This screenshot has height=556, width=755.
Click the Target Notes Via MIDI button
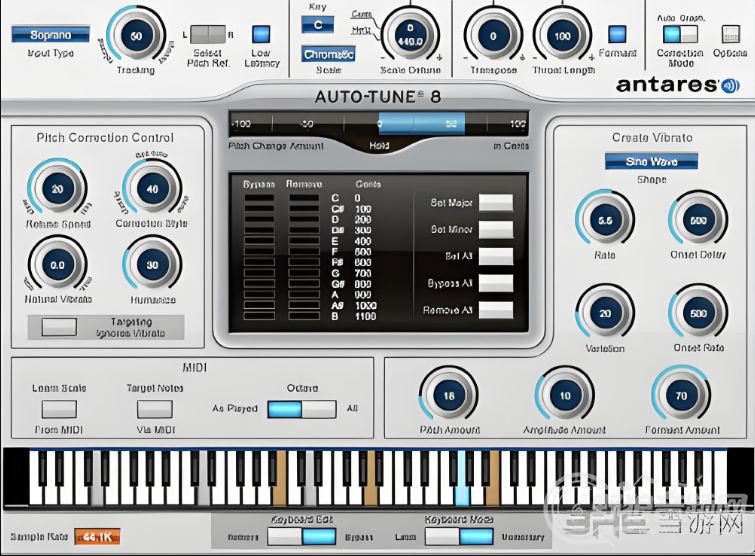155,409
